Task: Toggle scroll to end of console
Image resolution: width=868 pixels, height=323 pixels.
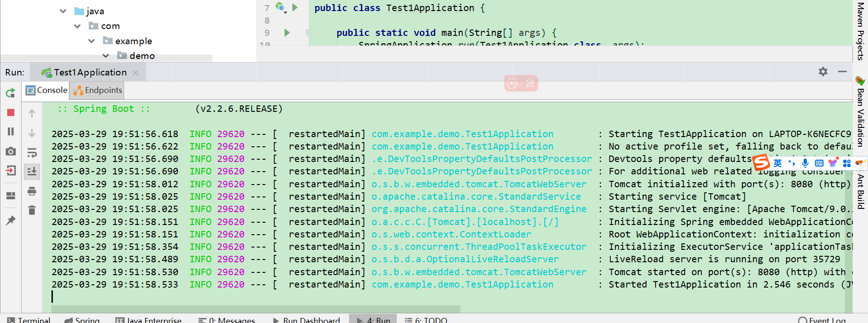Action: [32, 172]
